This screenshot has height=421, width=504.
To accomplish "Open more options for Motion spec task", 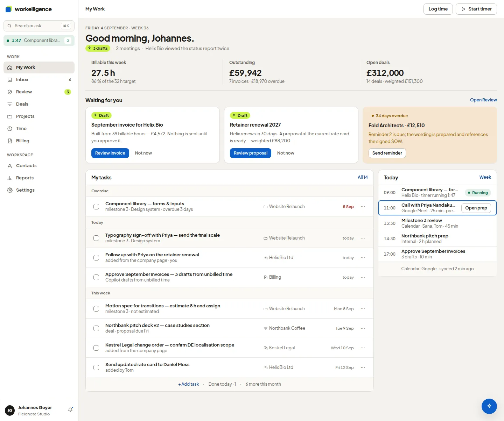I will coord(363,309).
